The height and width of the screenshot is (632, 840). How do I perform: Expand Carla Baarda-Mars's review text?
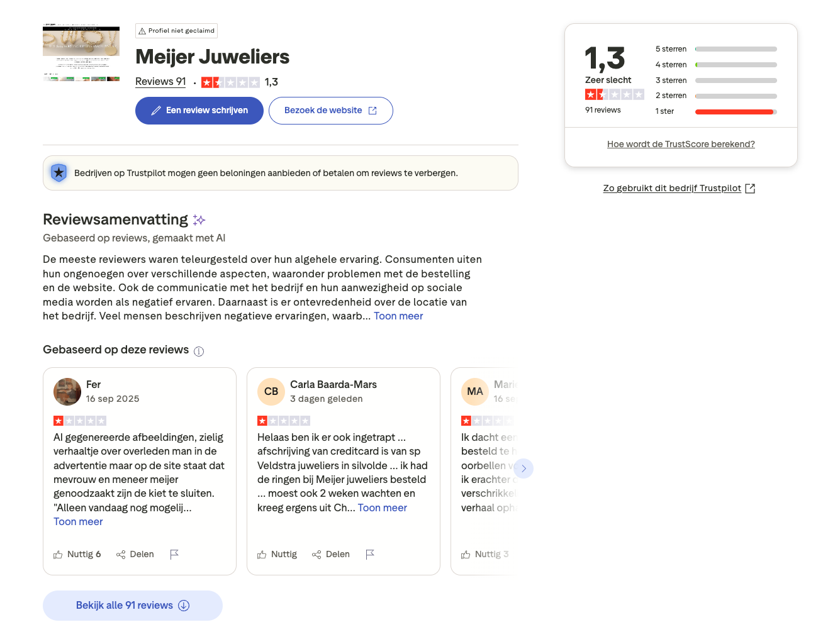[x=383, y=508]
